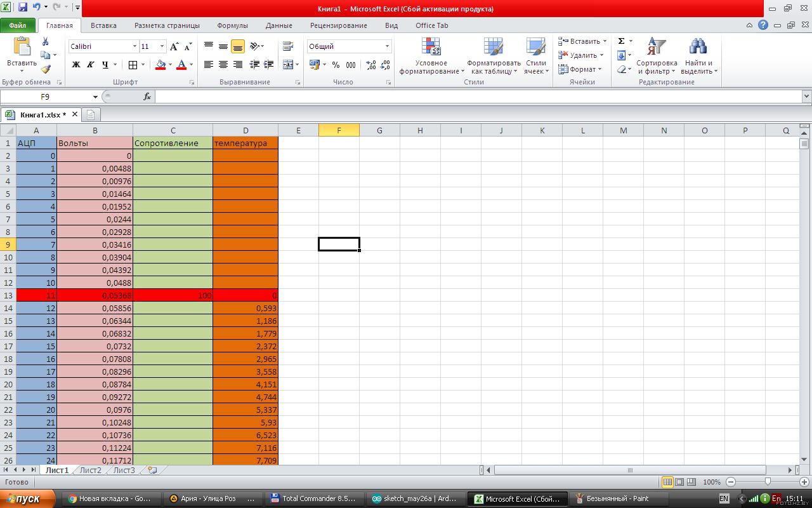Click the Save icon in quick access toolbar
The height and width of the screenshot is (508, 812).
click(x=23, y=8)
